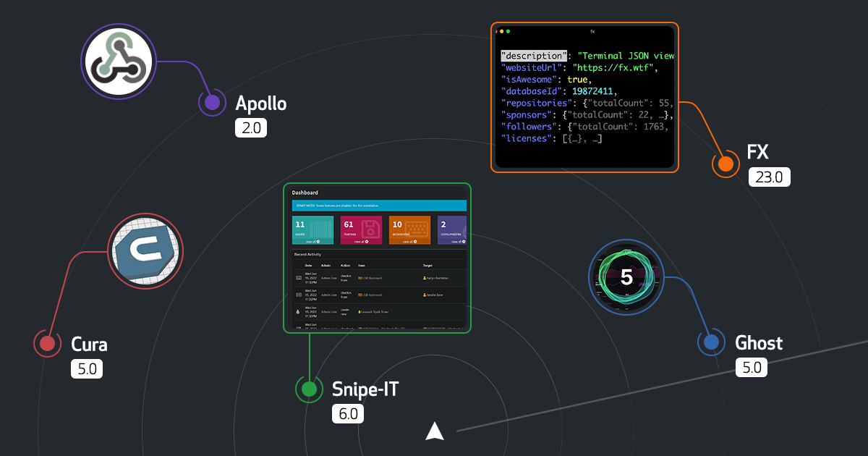Toggle the purple Apollo node marker
The width and height of the screenshot is (868, 456).
[212, 103]
